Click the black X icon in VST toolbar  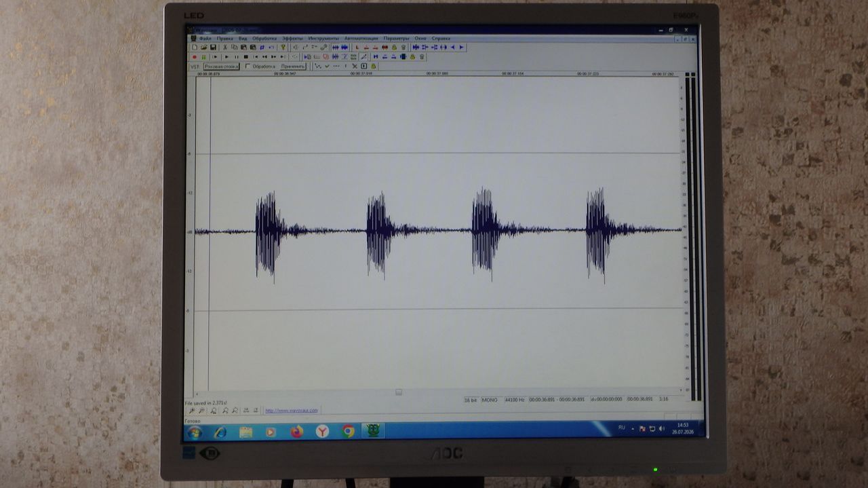point(355,67)
